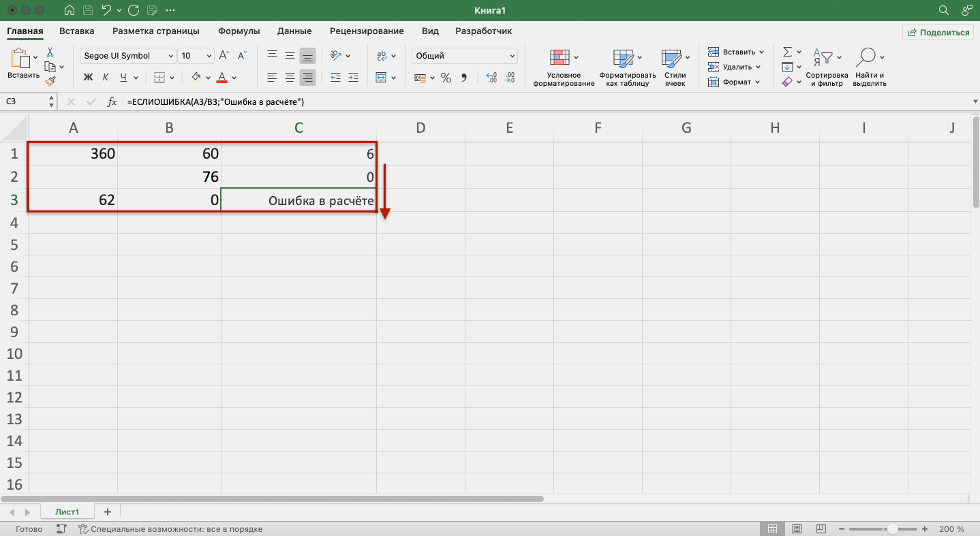The height and width of the screenshot is (536, 980).
Task: Apply percent style with the % icon
Action: [x=446, y=78]
